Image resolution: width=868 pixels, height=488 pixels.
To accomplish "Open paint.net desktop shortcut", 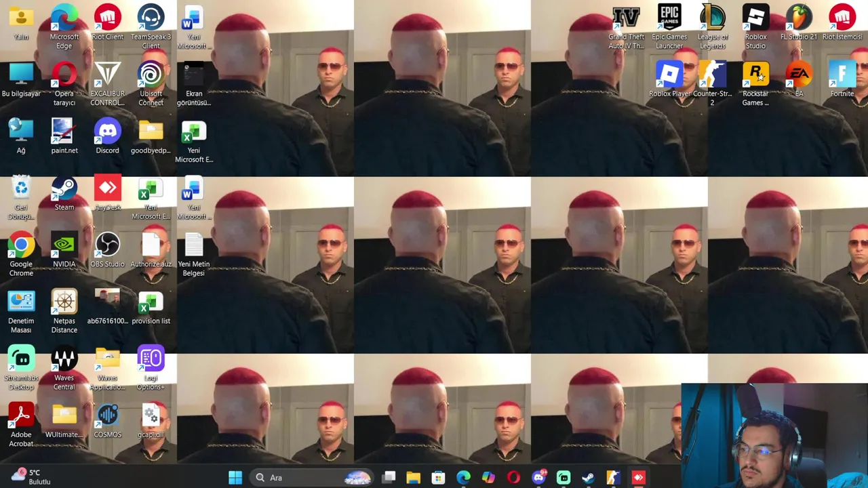I will click(x=64, y=136).
